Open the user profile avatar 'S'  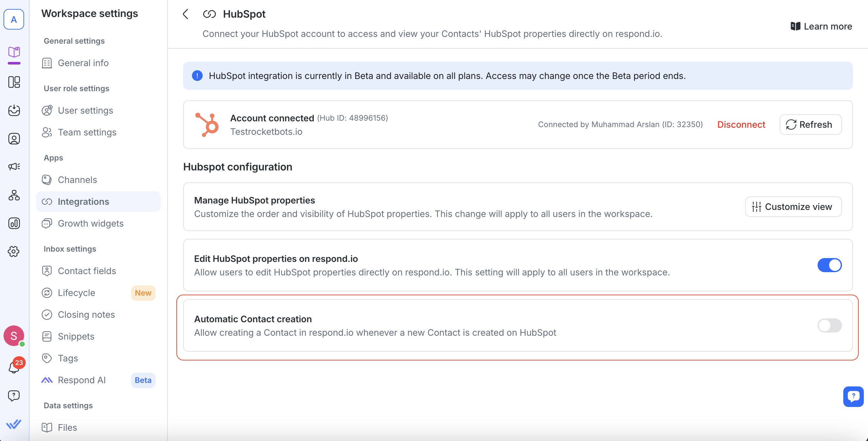click(x=14, y=336)
